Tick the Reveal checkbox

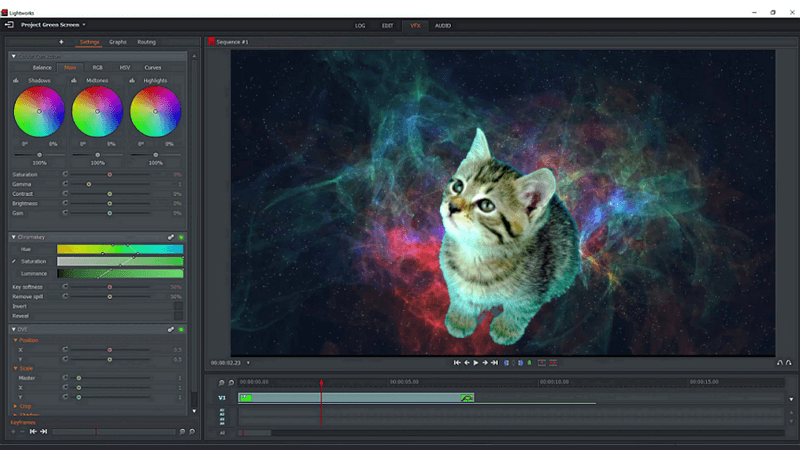coord(178,316)
